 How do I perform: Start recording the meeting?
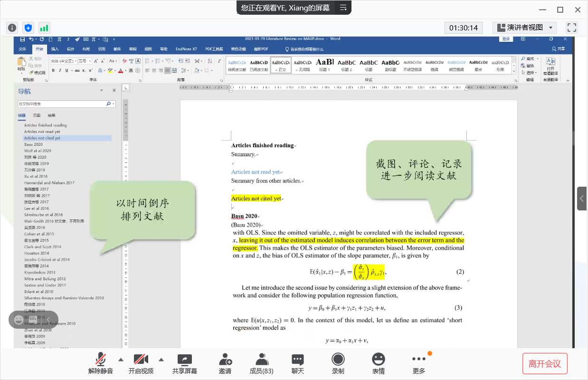click(x=338, y=363)
